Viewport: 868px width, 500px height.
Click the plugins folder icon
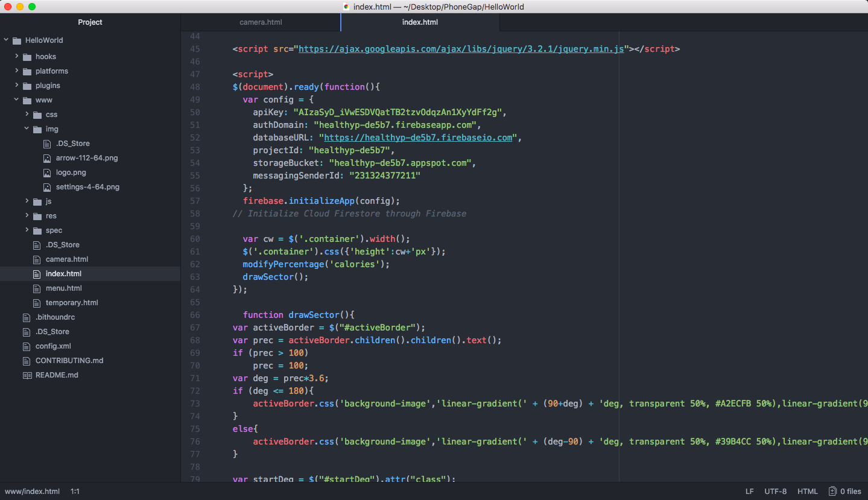tap(27, 86)
